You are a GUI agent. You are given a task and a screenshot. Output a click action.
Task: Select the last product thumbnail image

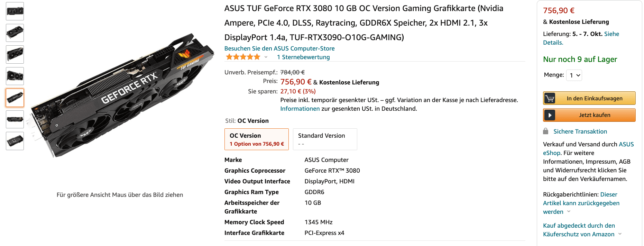pos(15,141)
